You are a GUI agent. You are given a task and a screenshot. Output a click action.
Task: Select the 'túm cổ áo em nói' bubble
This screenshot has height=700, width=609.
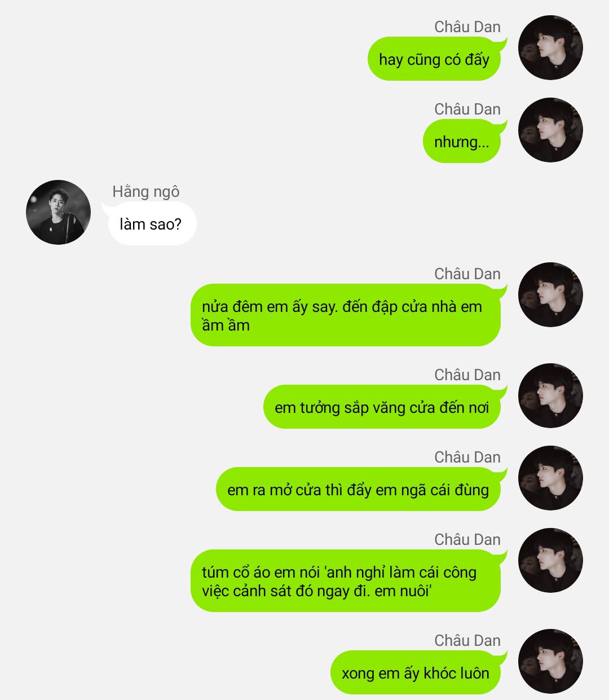click(x=346, y=581)
